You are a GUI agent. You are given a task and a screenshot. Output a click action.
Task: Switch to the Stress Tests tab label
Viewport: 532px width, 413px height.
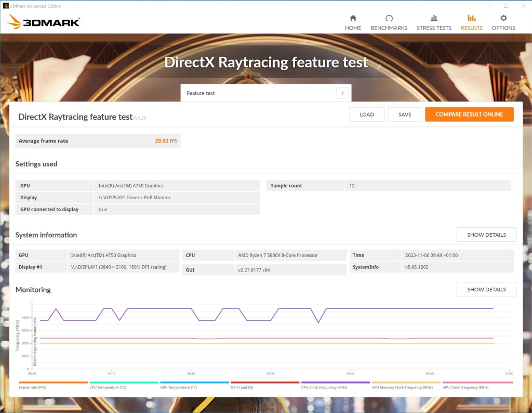434,28
